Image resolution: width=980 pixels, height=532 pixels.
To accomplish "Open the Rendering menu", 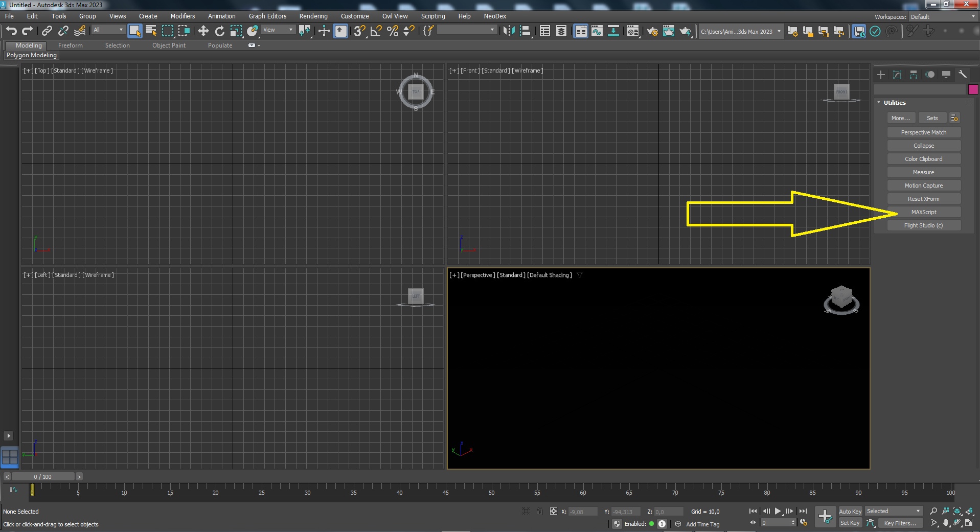I will 313,16.
